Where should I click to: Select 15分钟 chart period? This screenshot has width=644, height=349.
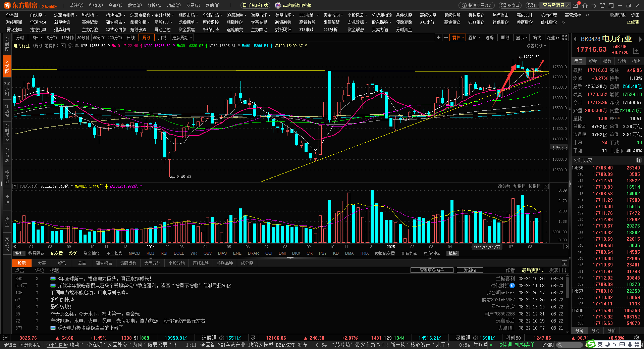pyautogui.click(x=67, y=38)
